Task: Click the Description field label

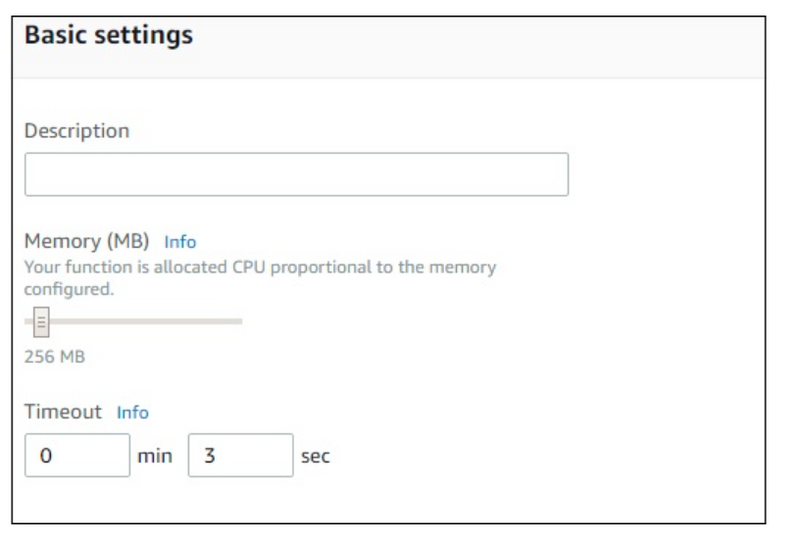Action: point(77,131)
